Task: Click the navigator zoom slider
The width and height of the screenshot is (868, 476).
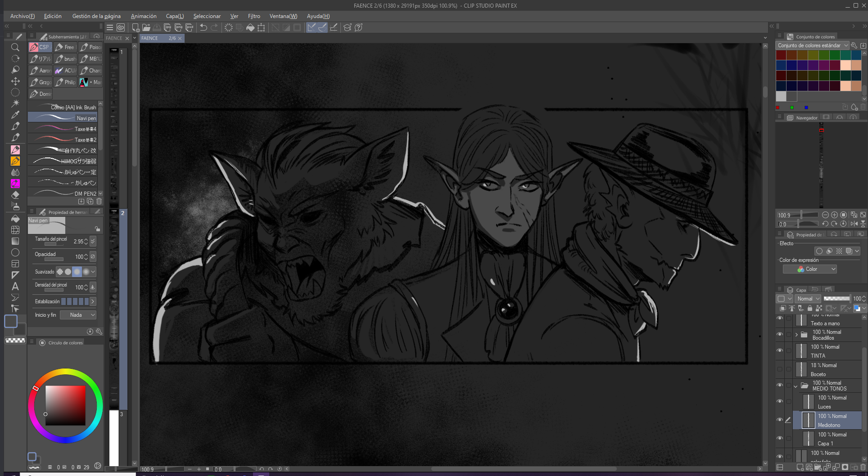Action: click(798, 215)
